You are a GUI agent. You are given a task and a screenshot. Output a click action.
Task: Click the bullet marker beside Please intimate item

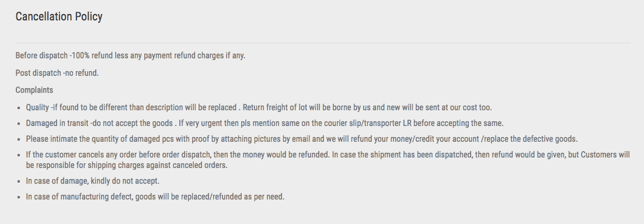tap(19, 139)
